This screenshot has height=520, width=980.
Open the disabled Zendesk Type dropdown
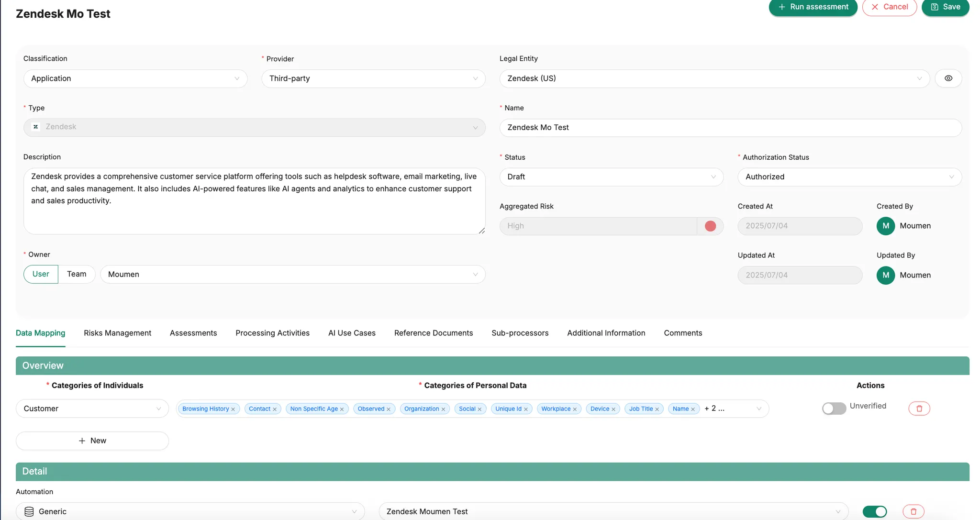(x=254, y=128)
